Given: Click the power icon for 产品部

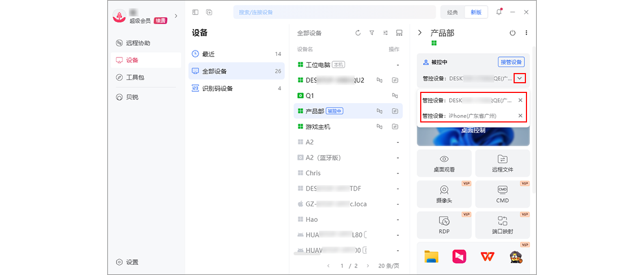Looking at the screenshot, I should (x=513, y=33).
